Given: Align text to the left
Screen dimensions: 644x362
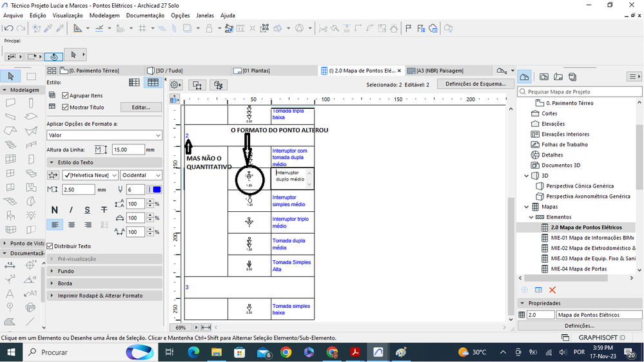Looking at the screenshot, I should click(x=55, y=225).
